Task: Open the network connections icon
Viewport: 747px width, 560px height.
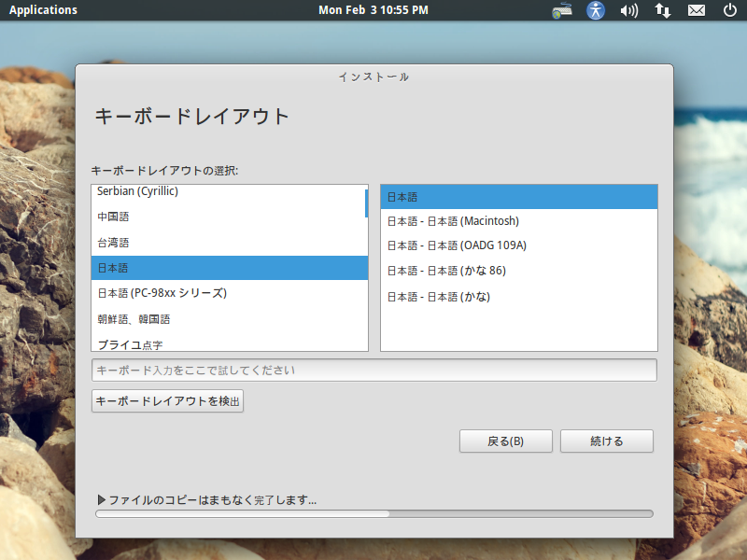Action: pos(663,10)
